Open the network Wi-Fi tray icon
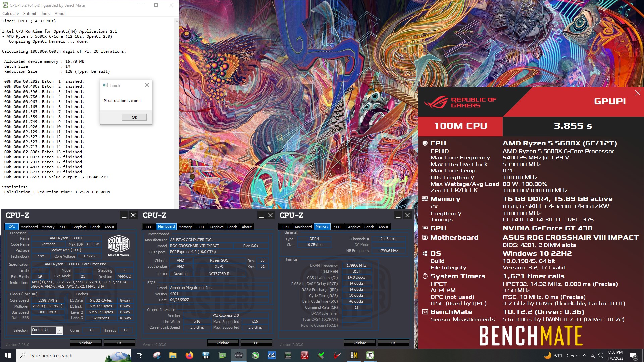 click(593, 356)
